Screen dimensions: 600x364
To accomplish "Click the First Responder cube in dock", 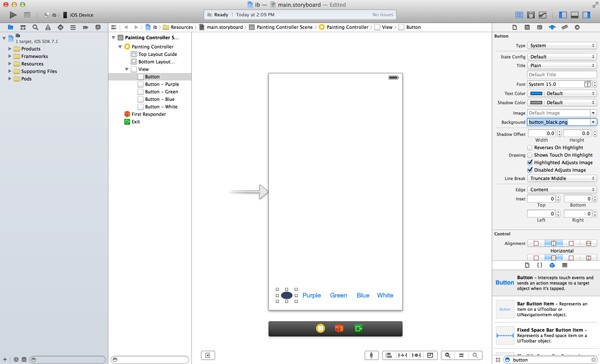I will pos(339,328).
